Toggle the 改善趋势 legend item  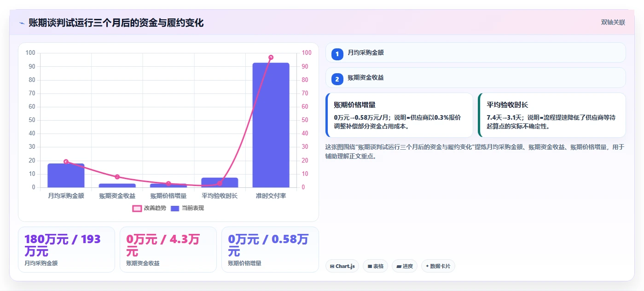(149, 208)
